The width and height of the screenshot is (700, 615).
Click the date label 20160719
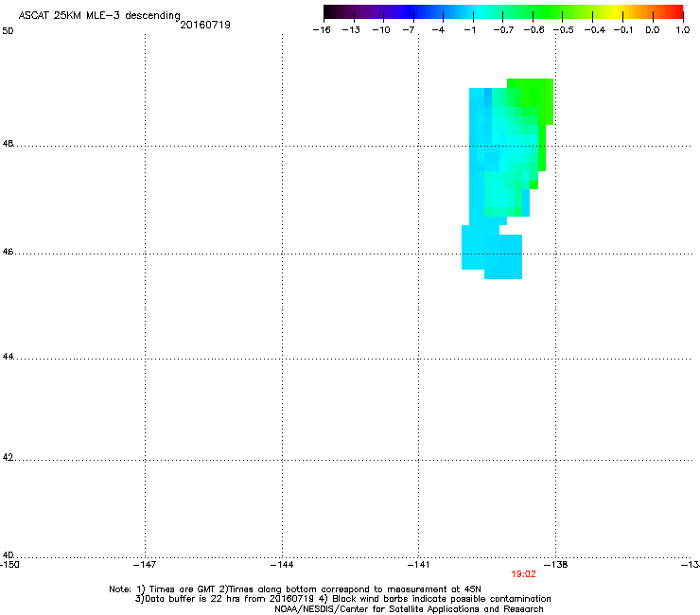pyautogui.click(x=205, y=25)
